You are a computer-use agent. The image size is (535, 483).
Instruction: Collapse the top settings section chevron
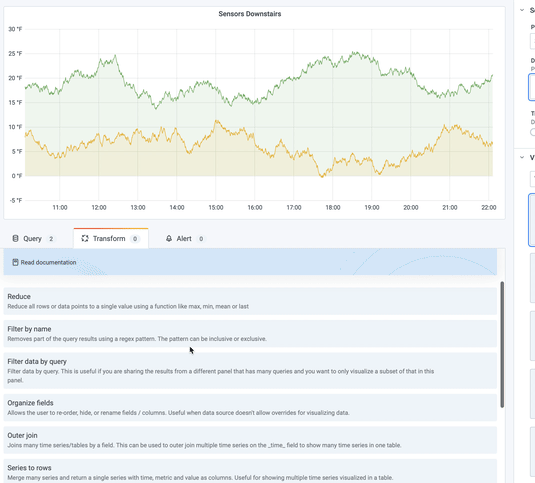(x=522, y=10)
